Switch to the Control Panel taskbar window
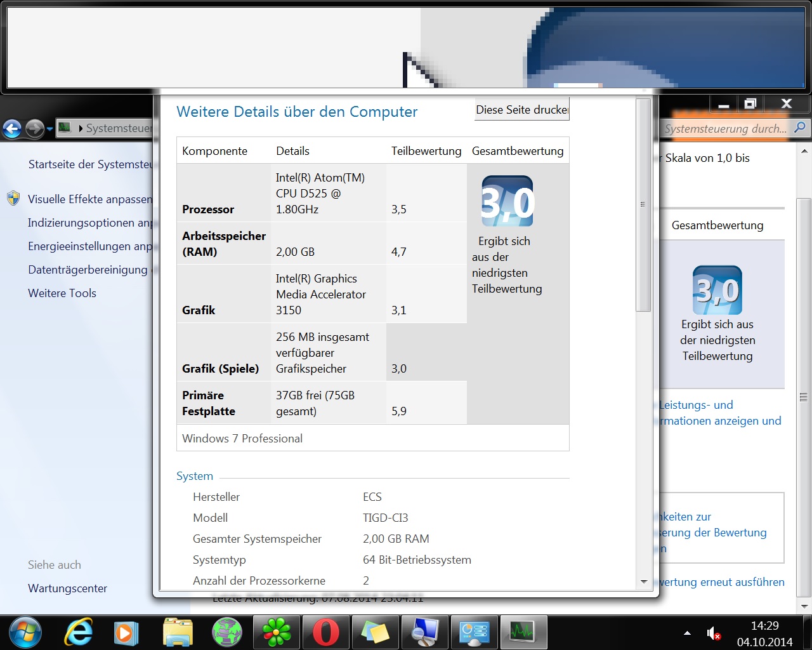 (x=474, y=633)
